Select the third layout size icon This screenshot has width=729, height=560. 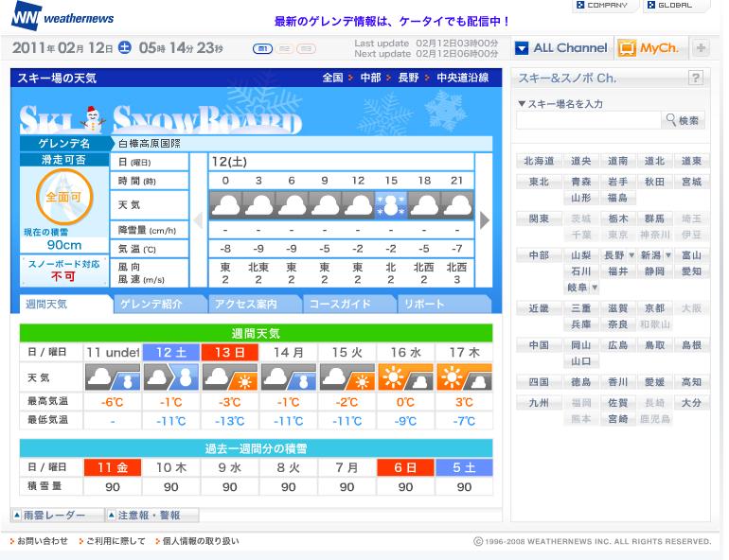[x=307, y=48]
